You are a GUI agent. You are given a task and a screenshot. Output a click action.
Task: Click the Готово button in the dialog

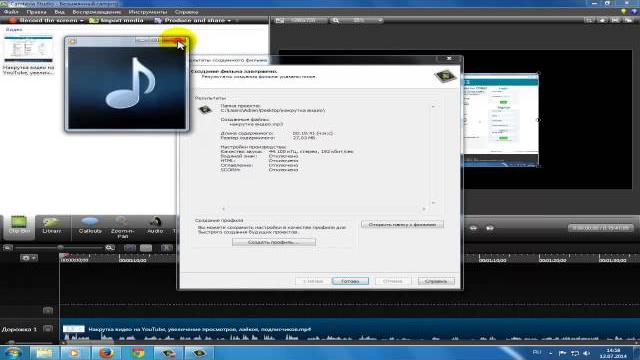coord(350,281)
